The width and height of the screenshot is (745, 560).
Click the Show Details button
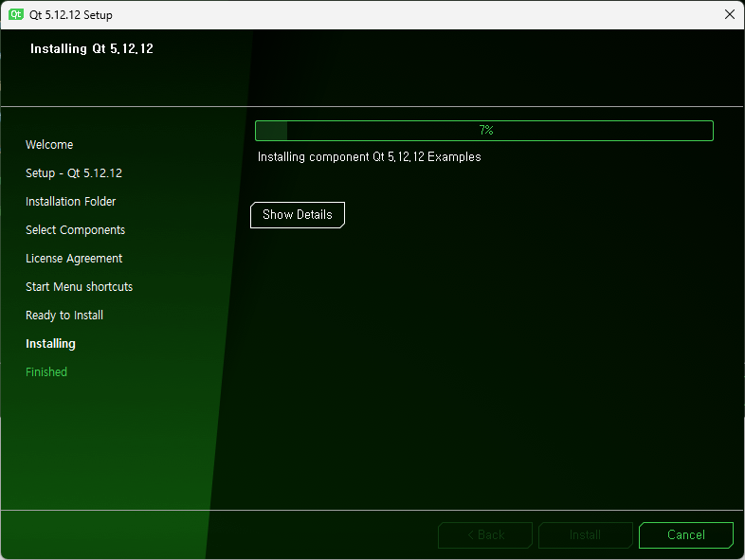pos(298,215)
